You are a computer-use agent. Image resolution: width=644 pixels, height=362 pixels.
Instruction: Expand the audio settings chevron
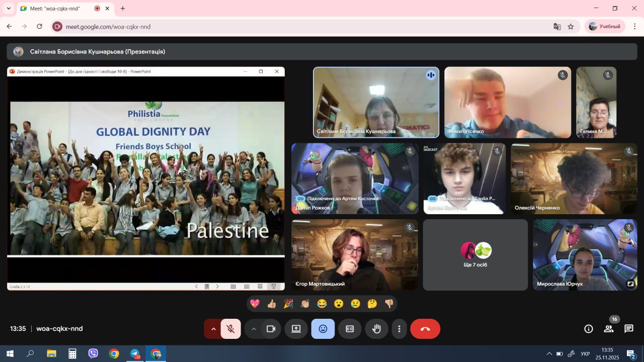pyautogui.click(x=213, y=329)
